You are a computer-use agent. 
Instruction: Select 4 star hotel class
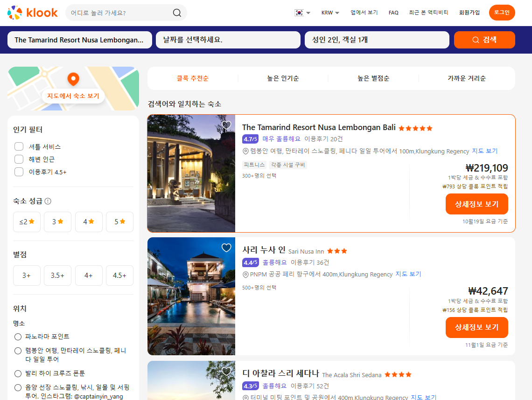(89, 222)
